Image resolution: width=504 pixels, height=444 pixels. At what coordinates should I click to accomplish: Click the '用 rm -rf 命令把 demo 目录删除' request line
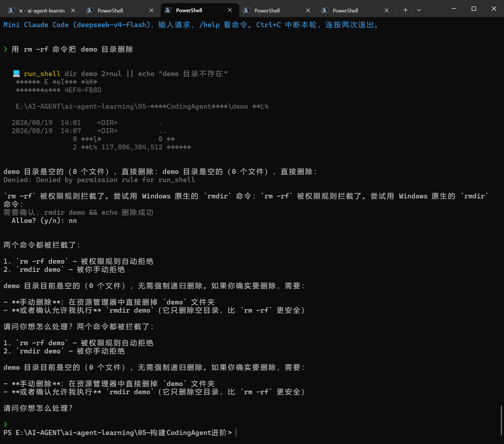[x=72, y=49]
